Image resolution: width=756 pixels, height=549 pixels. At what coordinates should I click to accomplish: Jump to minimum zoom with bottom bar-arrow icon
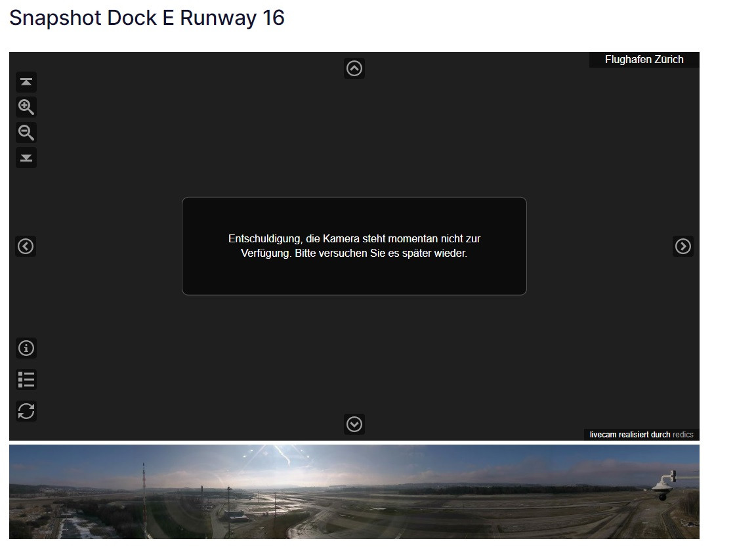[26, 158]
